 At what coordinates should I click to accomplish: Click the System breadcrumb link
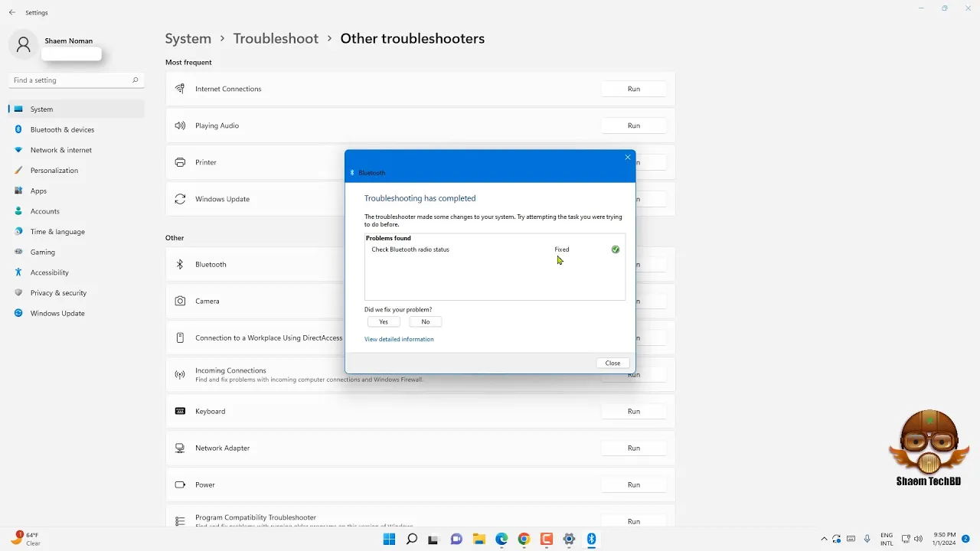pyautogui.click(x=188, y=38)
